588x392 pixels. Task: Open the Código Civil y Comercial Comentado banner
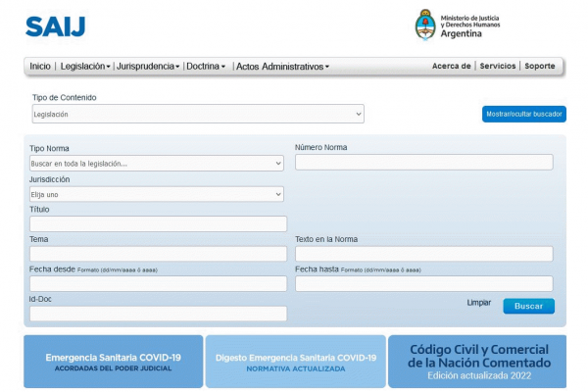pos(477,362)
